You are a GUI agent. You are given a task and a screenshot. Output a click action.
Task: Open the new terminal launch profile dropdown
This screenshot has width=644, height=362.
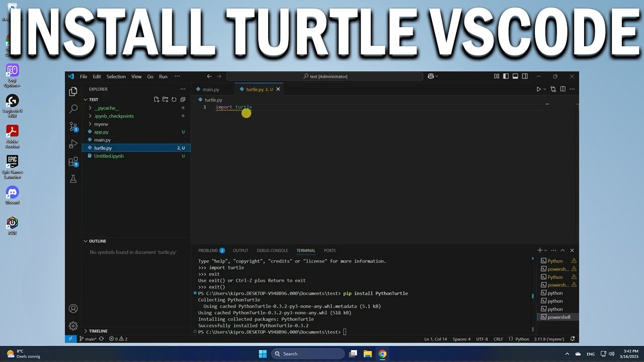(x=545, y=250)
